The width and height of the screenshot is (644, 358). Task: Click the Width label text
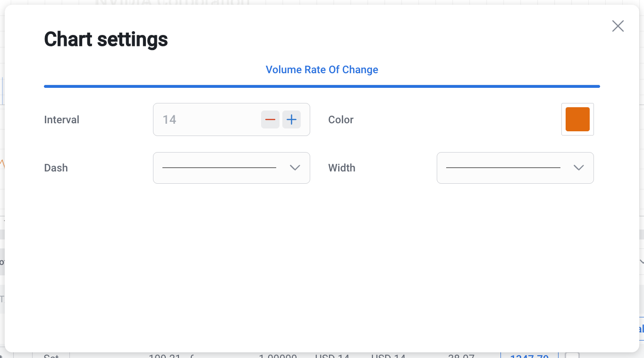[x=341, y=168]
